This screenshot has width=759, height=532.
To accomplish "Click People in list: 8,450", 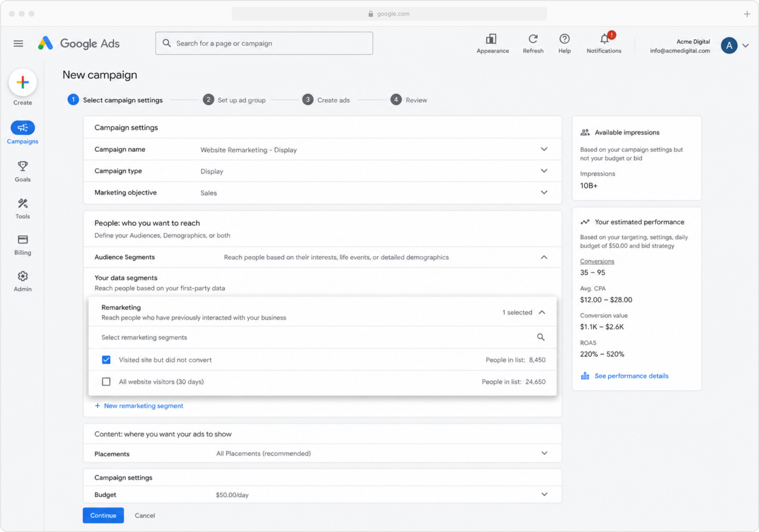I will point(516,360).
